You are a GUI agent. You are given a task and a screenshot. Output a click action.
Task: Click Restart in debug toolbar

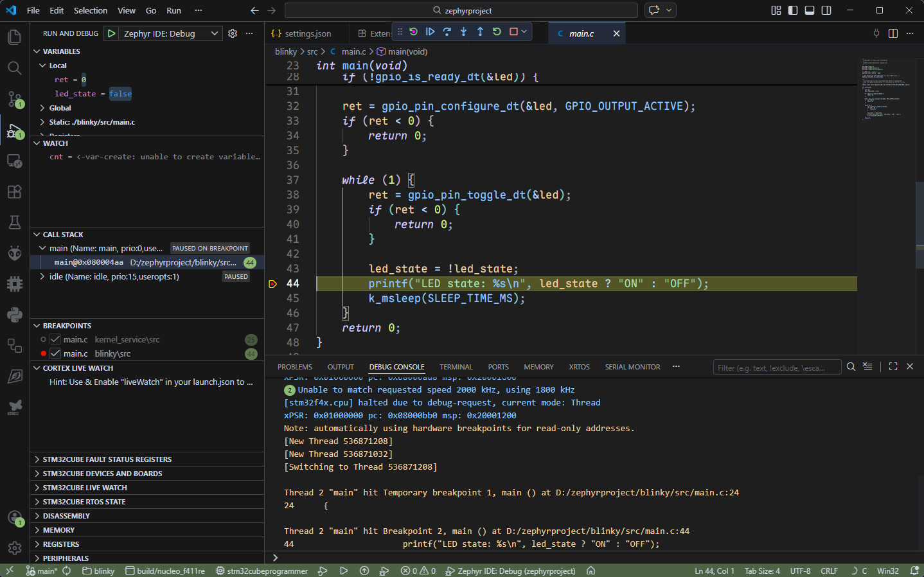(x=497, y=31)
